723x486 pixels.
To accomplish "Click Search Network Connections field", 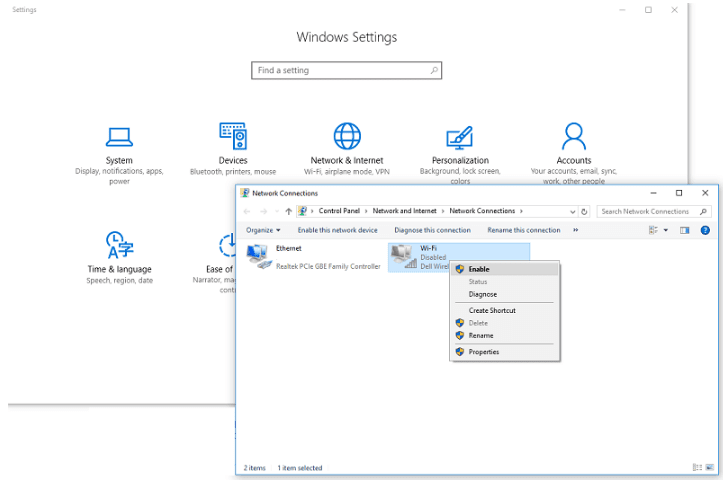I will pos(652,212).
